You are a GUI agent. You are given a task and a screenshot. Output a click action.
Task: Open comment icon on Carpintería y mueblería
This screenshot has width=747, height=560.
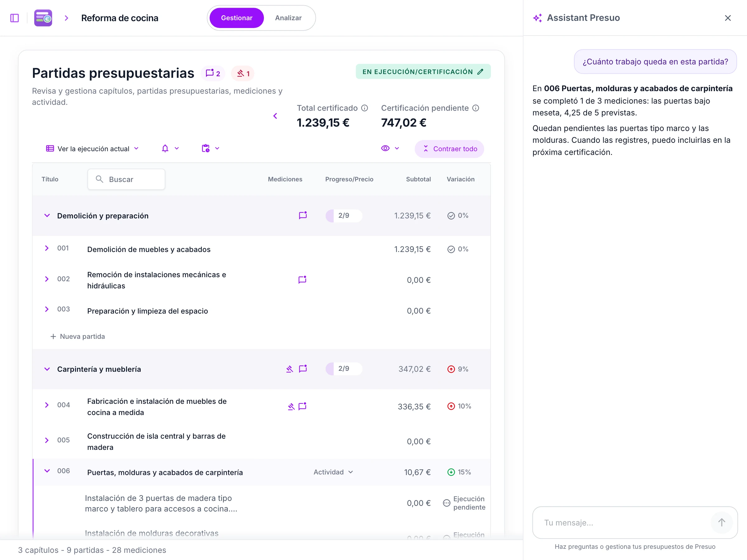pos(303,369)
